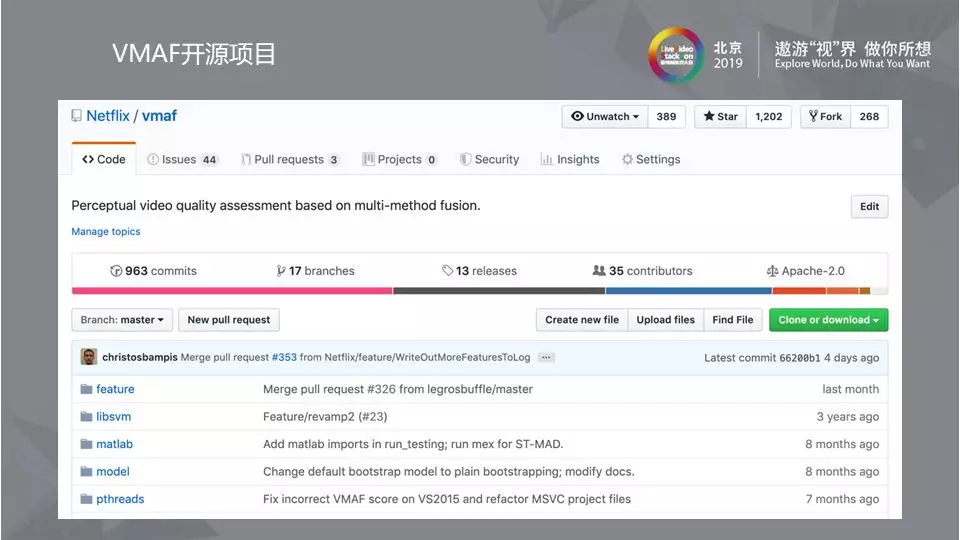
Task: Click the Security shield icon
Action: tap(465, 159)
